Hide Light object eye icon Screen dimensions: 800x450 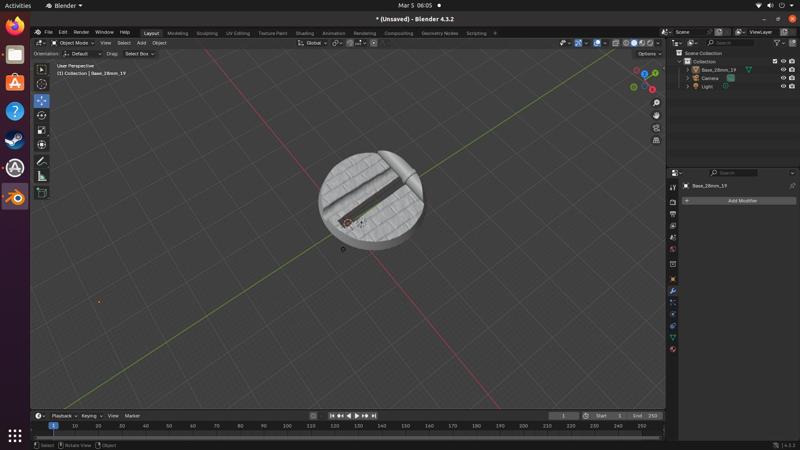pyautogui.click(x=783, y=86)
